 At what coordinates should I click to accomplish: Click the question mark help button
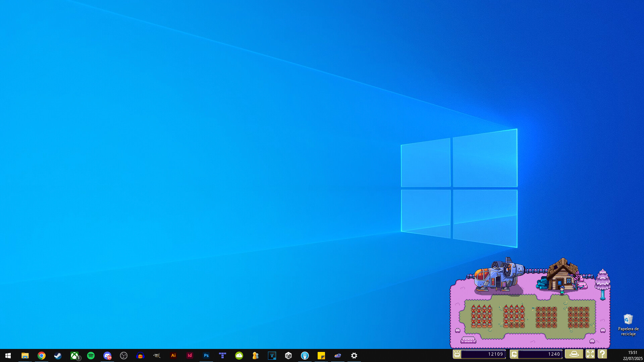[603, 354]
